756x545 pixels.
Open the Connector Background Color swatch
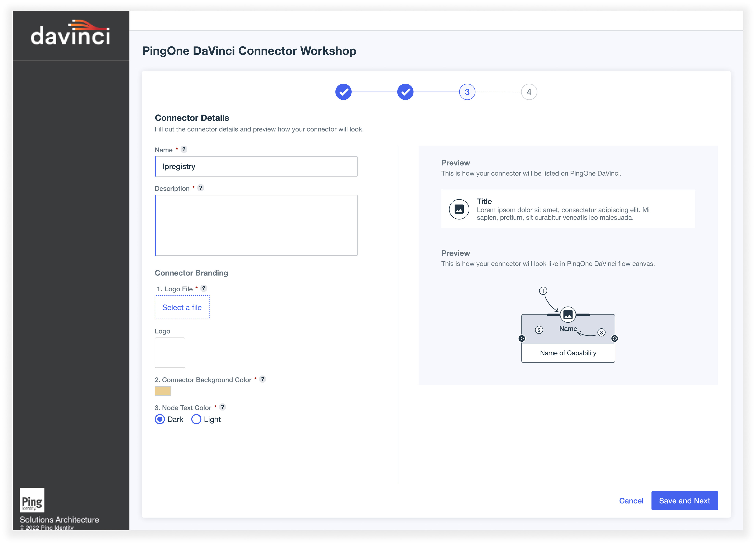(x=163, y=391)
